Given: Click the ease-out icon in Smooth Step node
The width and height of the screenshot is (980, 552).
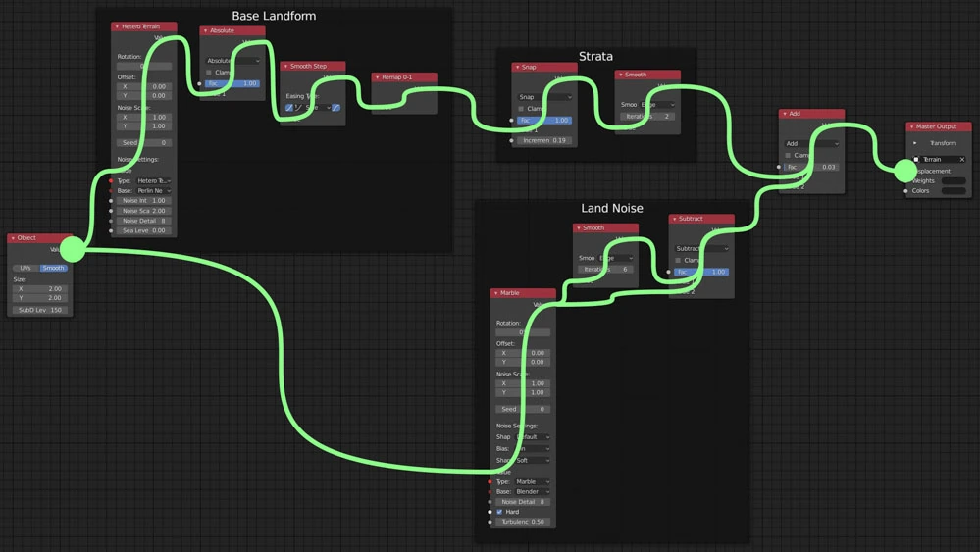Looking at the screenshot, I should 335,108.
